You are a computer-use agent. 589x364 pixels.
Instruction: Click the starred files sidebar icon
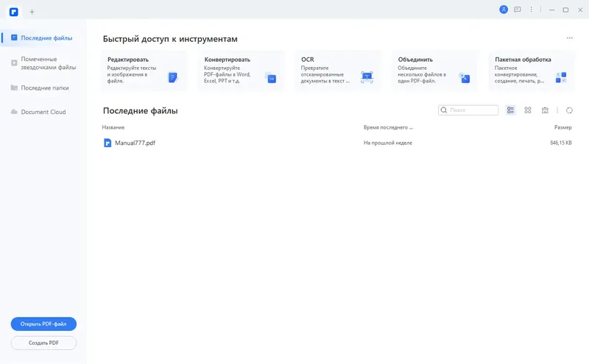pyautogui.click(x=14, y=63)
